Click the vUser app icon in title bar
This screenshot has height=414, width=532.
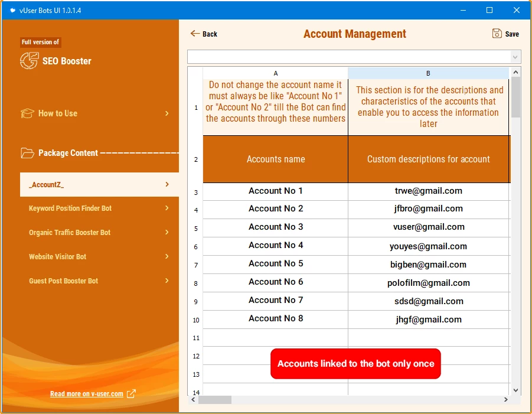pyautogui.click(x=12, y=10)
